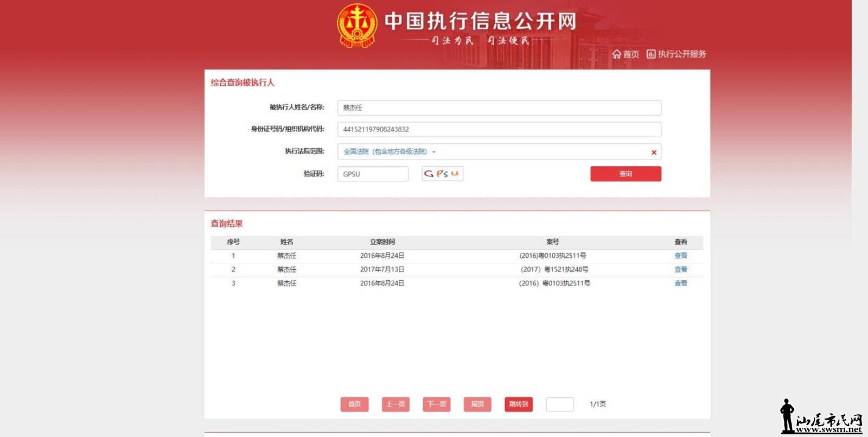Click the ID number input field

coord(499,130)
